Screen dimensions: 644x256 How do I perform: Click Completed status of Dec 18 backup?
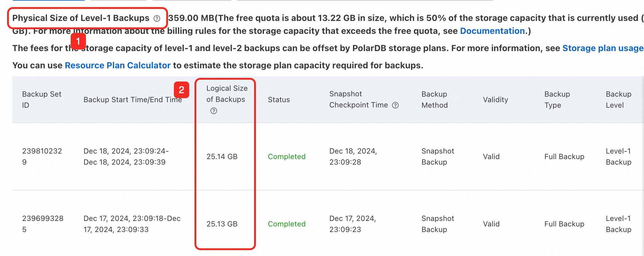click(x=286, y=157)
